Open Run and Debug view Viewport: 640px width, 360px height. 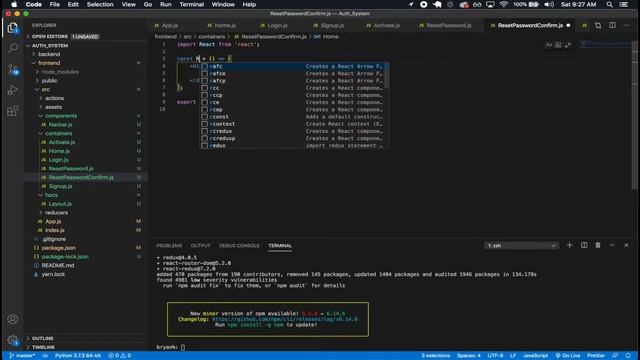click(x=13, y=90)
